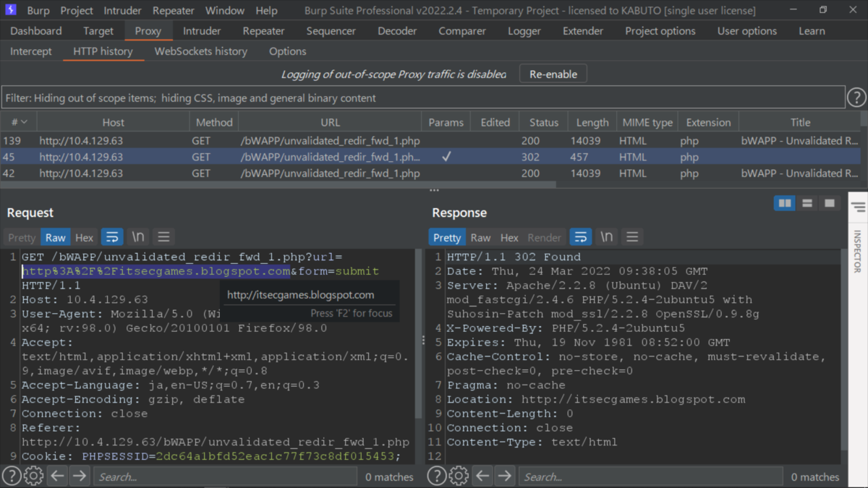Open Response search help question icon
This screenshot has height=488, width=868.
point(436,476)
